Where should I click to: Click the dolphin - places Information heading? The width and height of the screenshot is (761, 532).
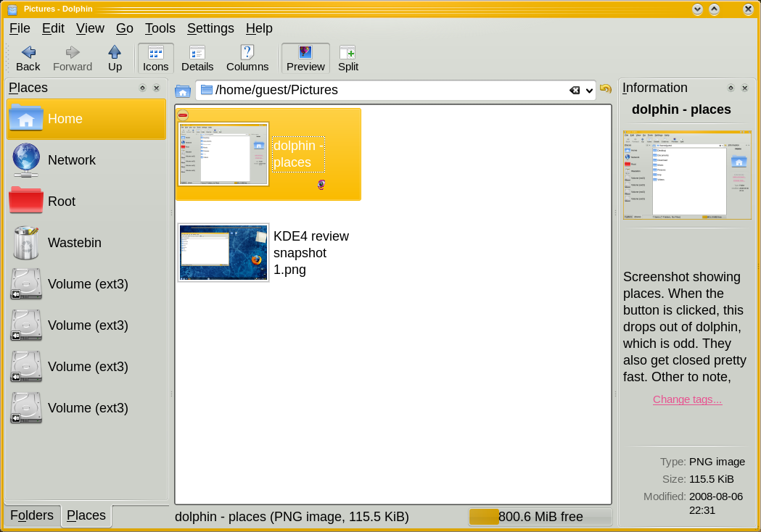[681, 109]
